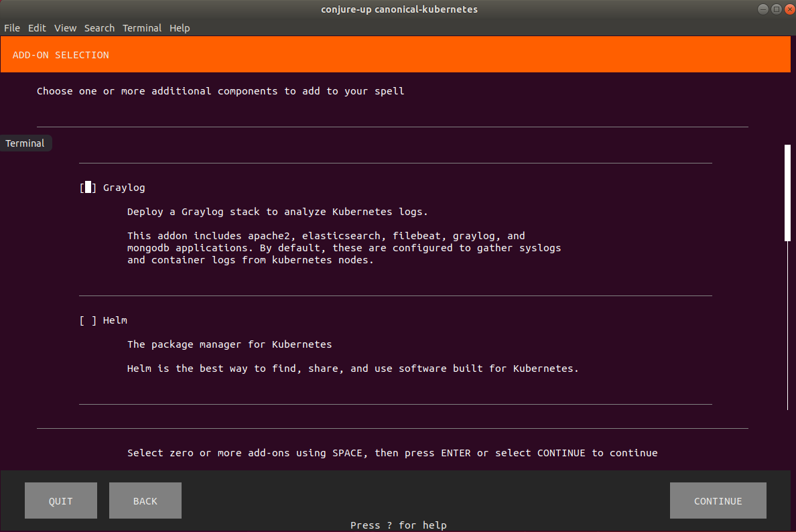Open the View menu
The width and height of the screenshot is (796, 532).
(x=65, y=28)
